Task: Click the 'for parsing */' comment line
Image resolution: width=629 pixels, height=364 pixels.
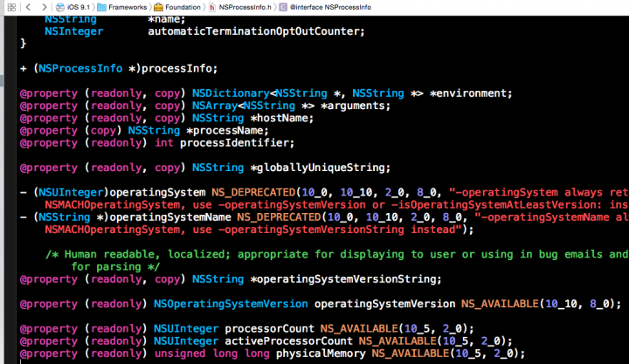Action: click(x=115, y=267)
